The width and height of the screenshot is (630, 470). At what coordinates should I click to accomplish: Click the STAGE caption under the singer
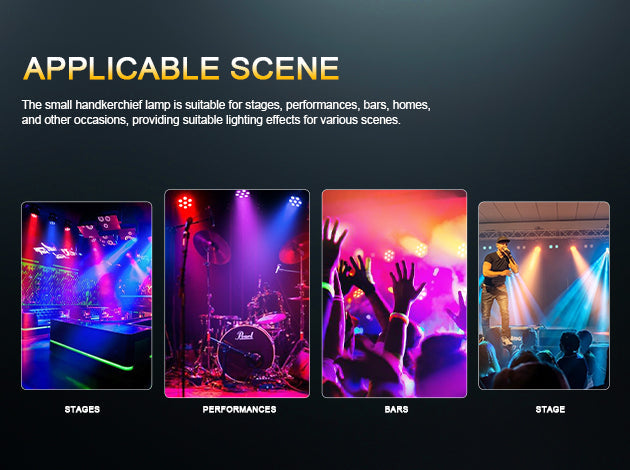pyautogui.click(x=550, y=409)
